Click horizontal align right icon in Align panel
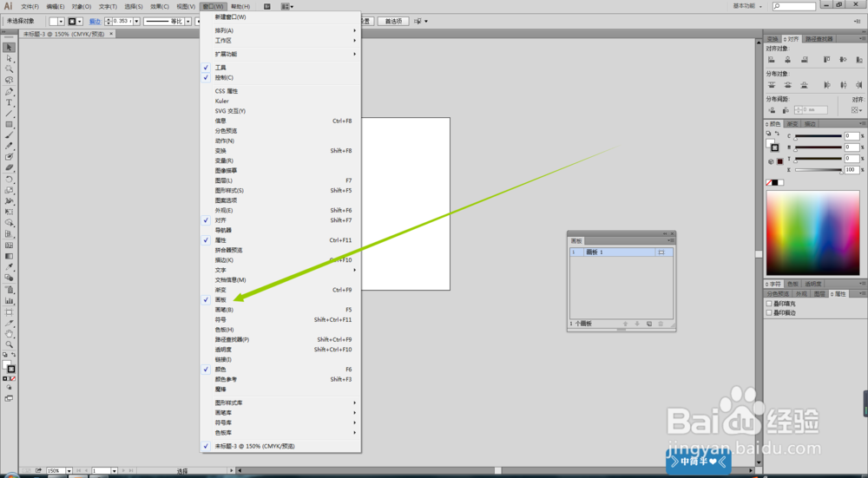This screenshot has width=868, height=478. pos(805,60)
